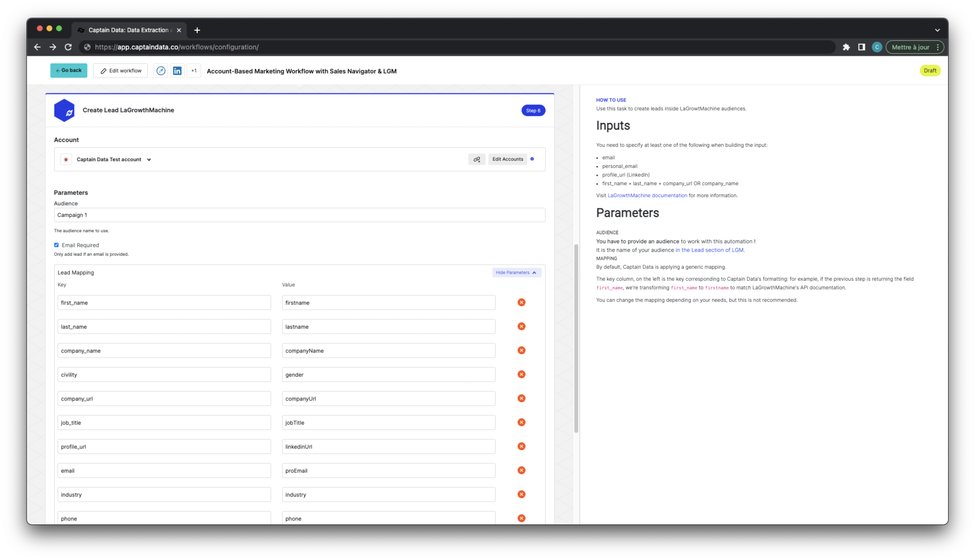The width and height of the screenshot is (975, 560).
Task: Click the gender value field
Action: tap(388, 375)
